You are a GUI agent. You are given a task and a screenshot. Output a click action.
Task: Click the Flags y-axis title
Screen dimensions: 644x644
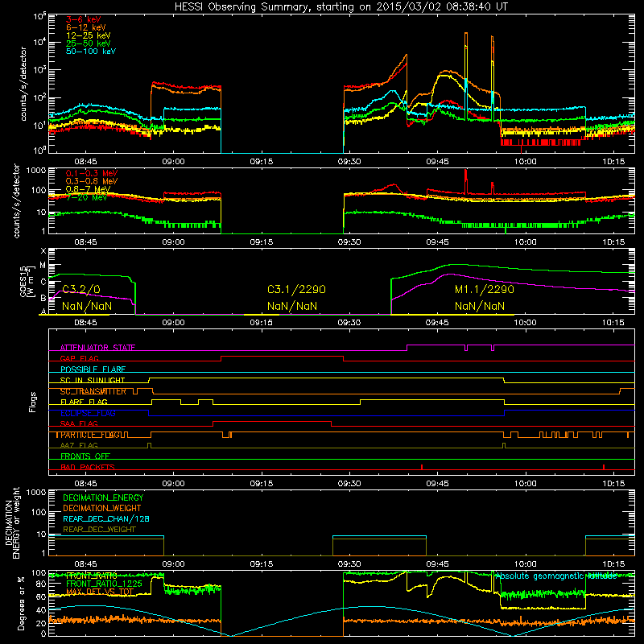pos(33,402)
